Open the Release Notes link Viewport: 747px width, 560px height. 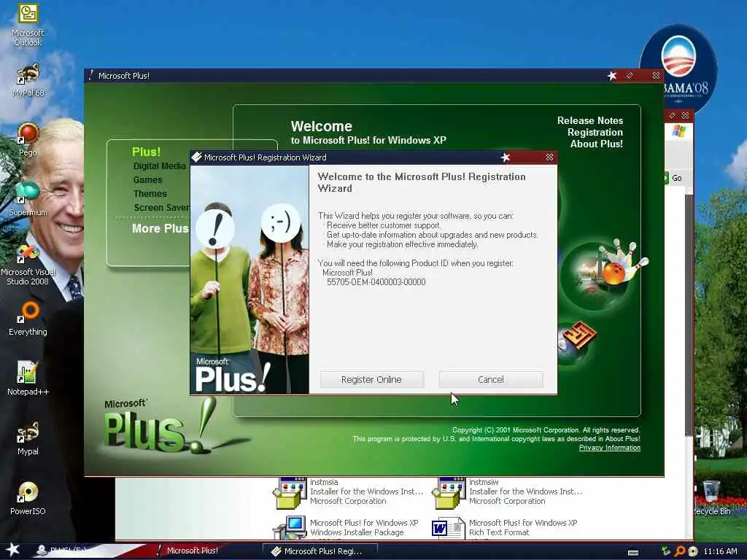pyautogui.click(x=589, y=120)
